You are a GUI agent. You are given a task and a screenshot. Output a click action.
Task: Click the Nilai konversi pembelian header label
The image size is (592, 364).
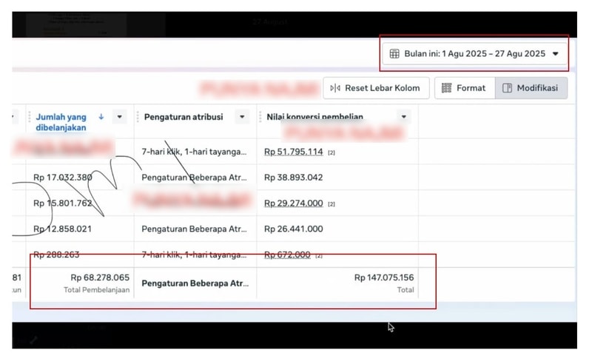pyautogui.click(x=326, y=117)
